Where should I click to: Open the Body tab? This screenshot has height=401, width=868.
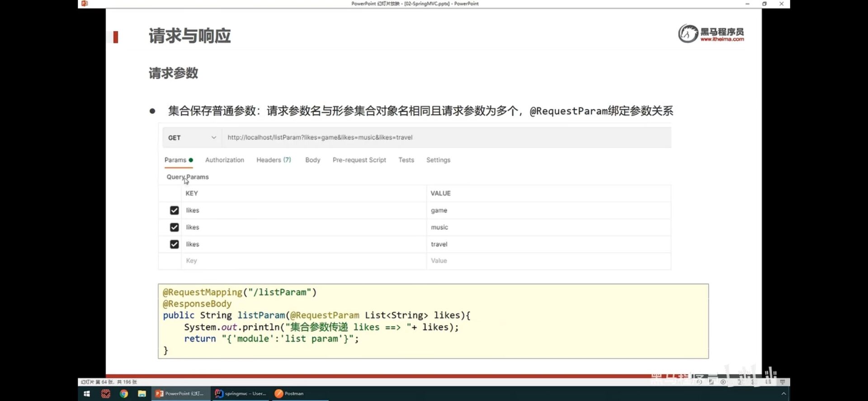point(312,160)
